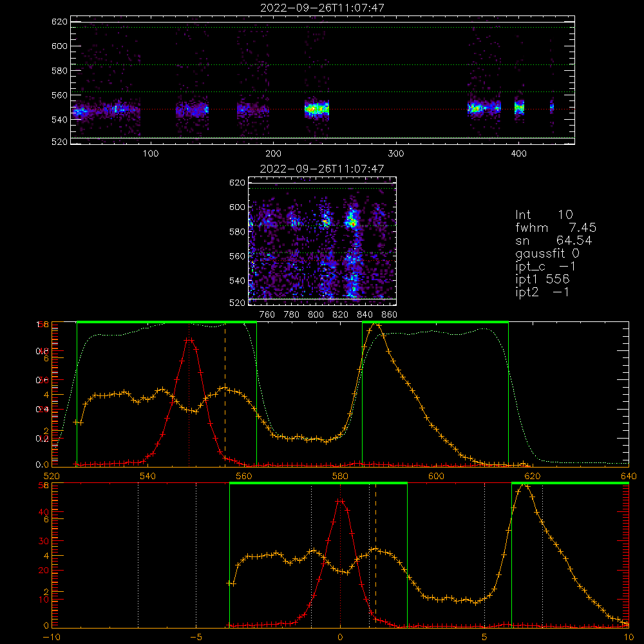
Task: Select the 'fwhm 7.45' value
Action: [x=556, y=227]
